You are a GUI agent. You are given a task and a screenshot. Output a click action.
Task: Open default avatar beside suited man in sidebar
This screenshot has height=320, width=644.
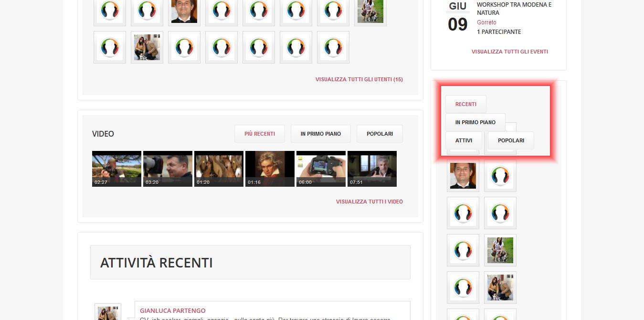click(x=500, y=176)
